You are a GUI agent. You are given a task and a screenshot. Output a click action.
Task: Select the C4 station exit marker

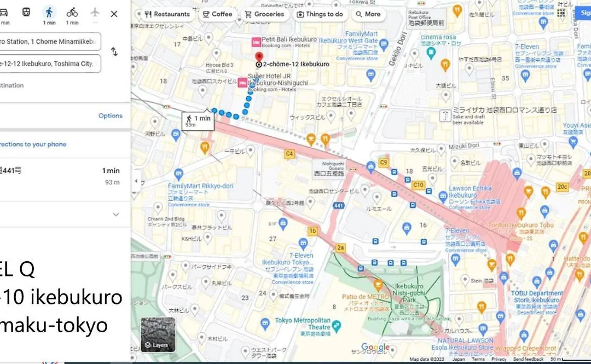tap(289, 153)
